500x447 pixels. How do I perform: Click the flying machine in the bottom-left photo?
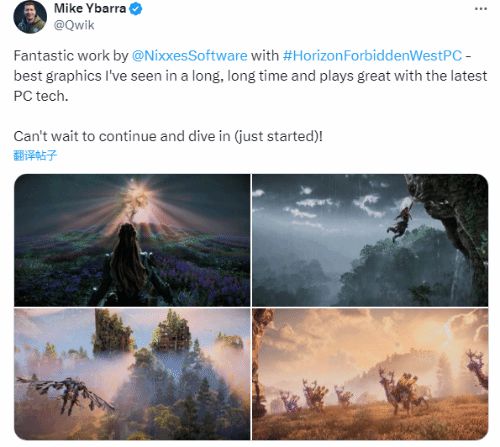point(65,393)
